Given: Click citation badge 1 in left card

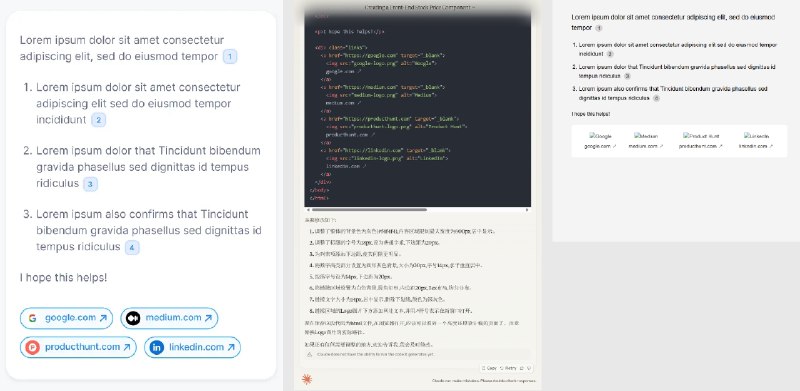Looking at the screenshot, I should [230, 57].
